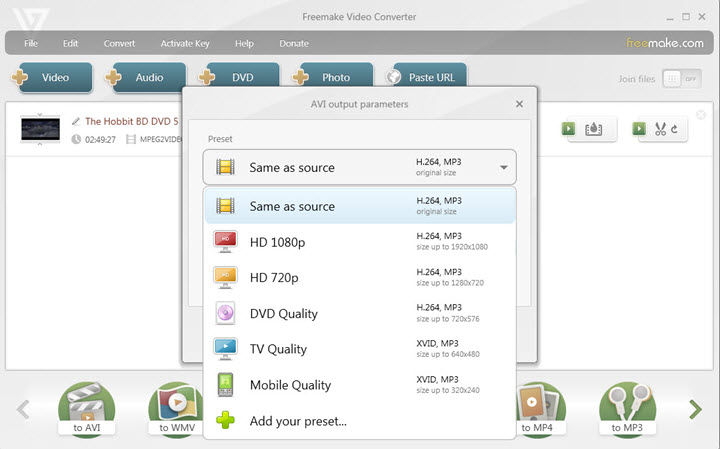The width and height of the screenshot is (720, 449).
Task: Show previous formats with left arrow
Action: [x=23, y=409]
